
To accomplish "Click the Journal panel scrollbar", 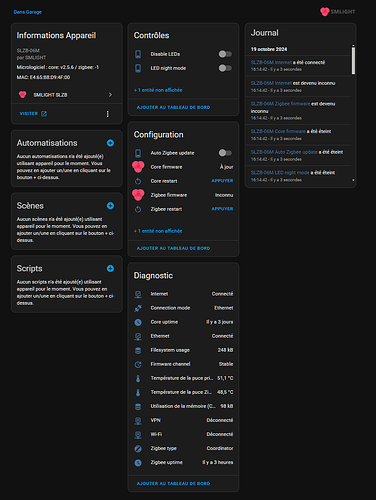I will 353,61.
